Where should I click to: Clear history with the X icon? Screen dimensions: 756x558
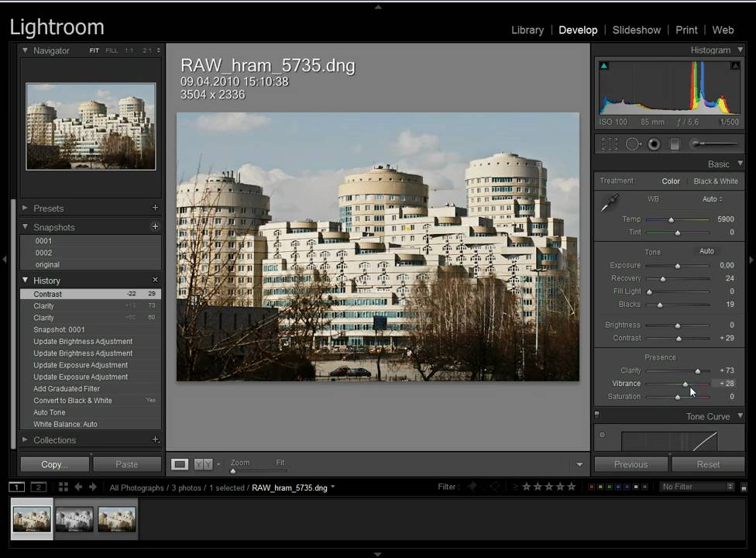pyautogui.click(x=155, y=280)
